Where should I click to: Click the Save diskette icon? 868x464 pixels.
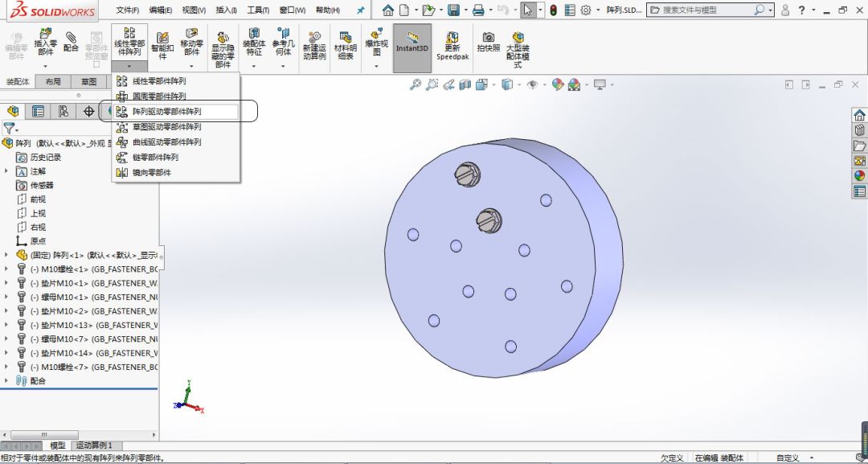click(454, 10)
